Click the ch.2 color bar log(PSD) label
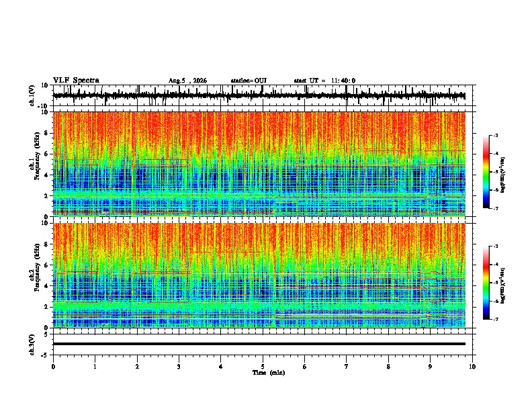This screenshot has height=411, width=532. point(503,285)
